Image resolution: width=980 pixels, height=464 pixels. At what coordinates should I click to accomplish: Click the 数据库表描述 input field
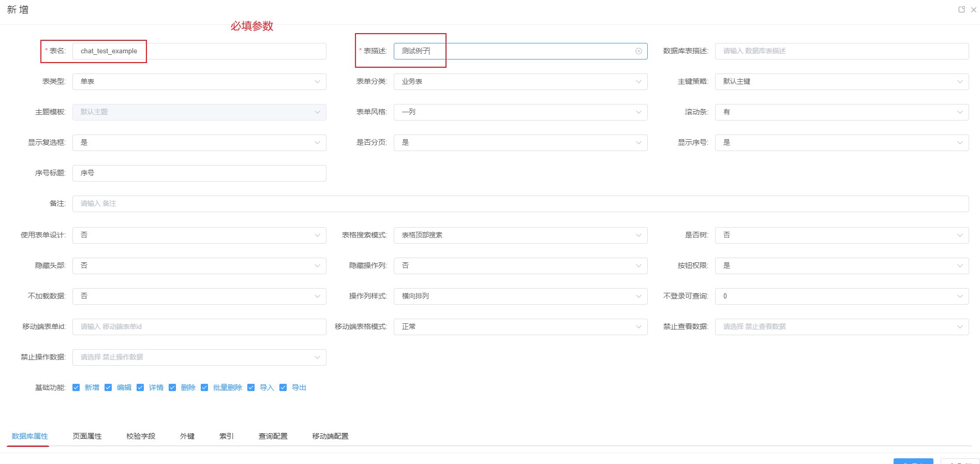click(x=841, y=51)
